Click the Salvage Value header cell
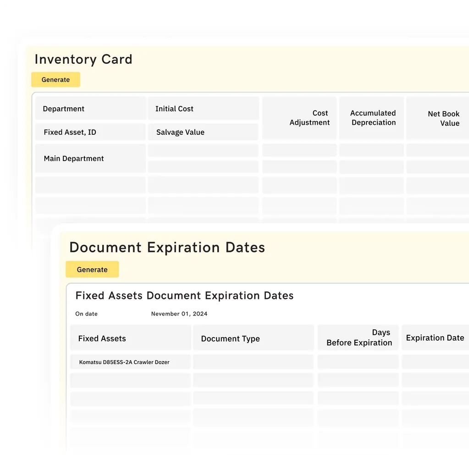The height and width of the screenshot is (476, 469). [x=203, y=132]
